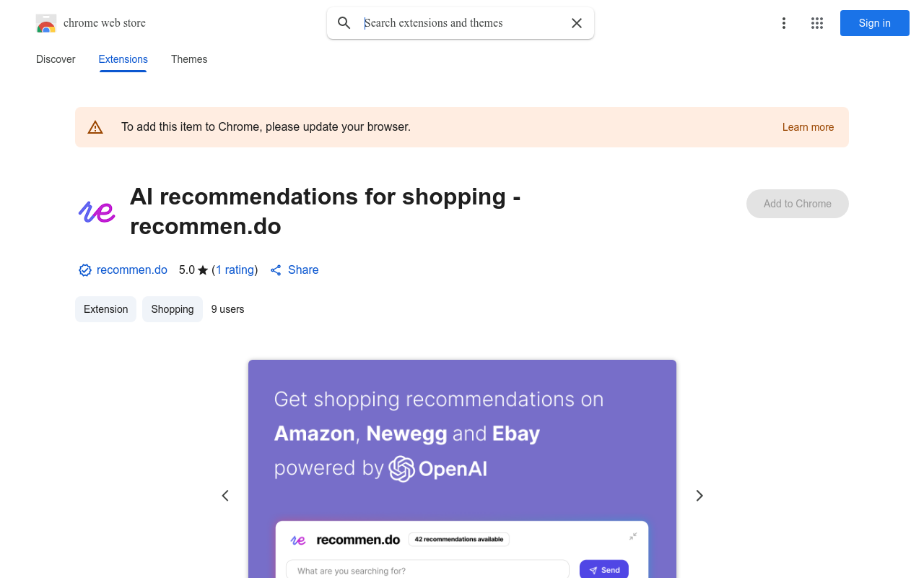The height and width of the screenshot is (578, 924).
Task: Switch to the Extensions tab
Action: (123, 59)
